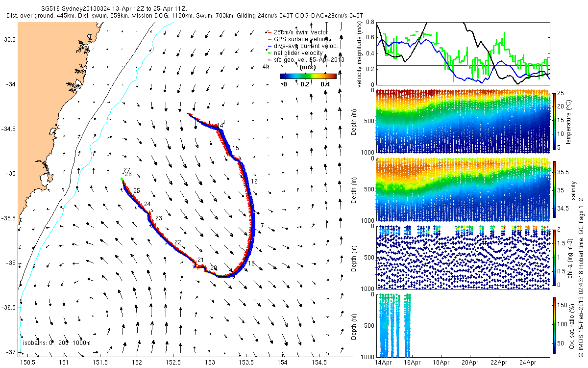This screenshot has width=588, height=368.
Task: Click the 20Apr date axis label
Action: pyautogui.click(x=470, y=363)
